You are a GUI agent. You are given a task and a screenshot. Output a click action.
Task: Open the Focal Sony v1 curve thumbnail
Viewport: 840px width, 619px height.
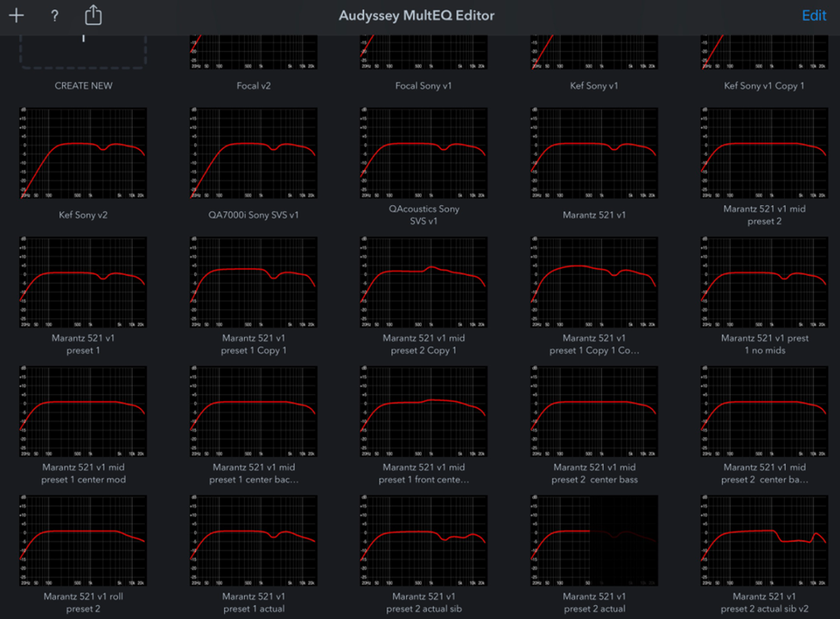click(x=423, y=53)
